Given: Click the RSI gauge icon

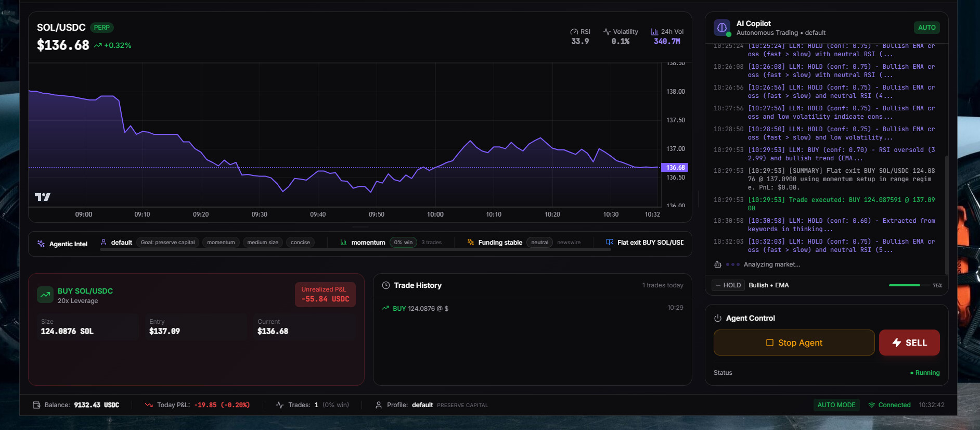Looking at the screenshot, I should click(x=574, y=32).
